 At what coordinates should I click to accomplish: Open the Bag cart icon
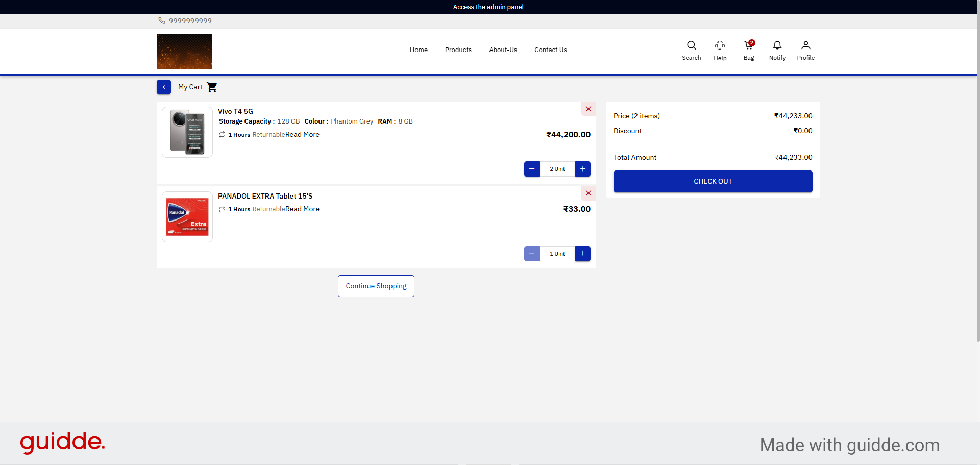748,46
